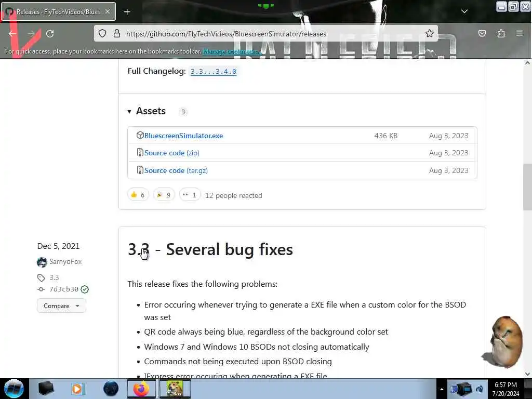Switch to Firefox in the taskbar

click(x=141, y=389)
